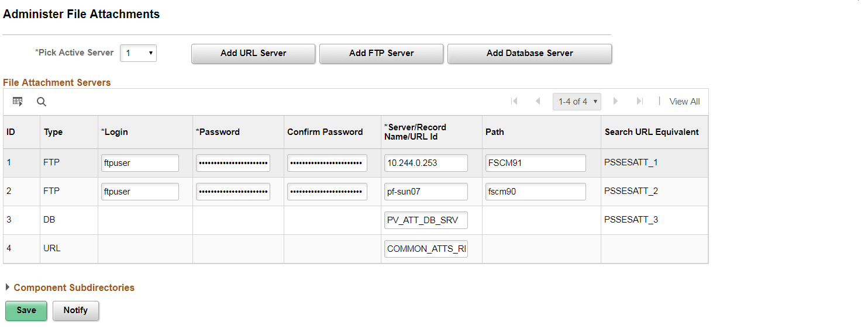Image resolution: width=868 pixels, height=333 pixels.
Task: Edit Login field for server 1
Action: (140, 163)
